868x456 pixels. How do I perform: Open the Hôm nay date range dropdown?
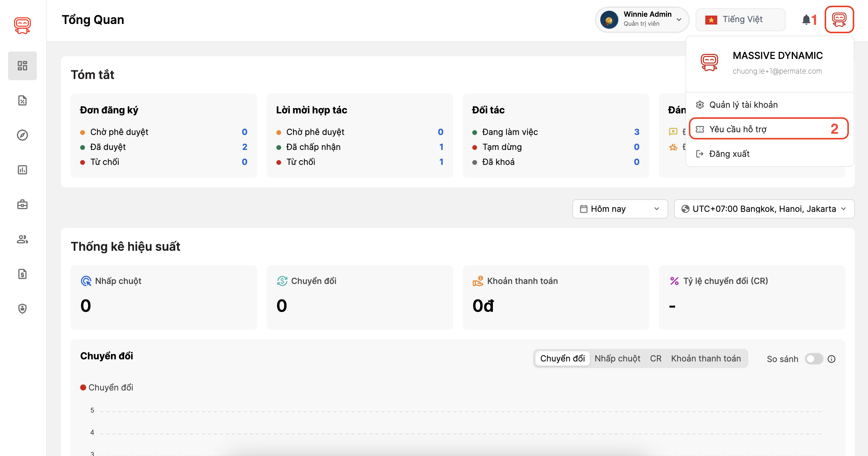click(620, 209)
